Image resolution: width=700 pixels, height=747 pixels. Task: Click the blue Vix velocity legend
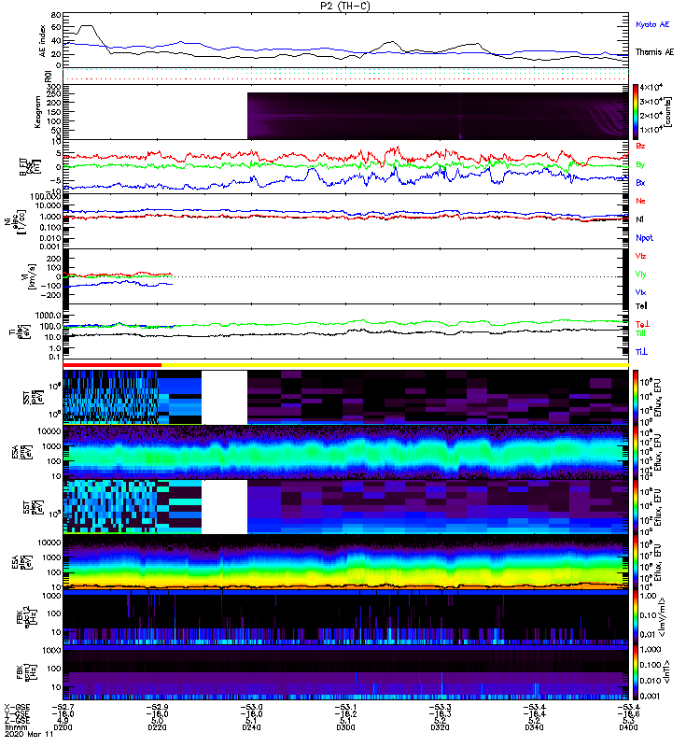[x=640, y=292]
